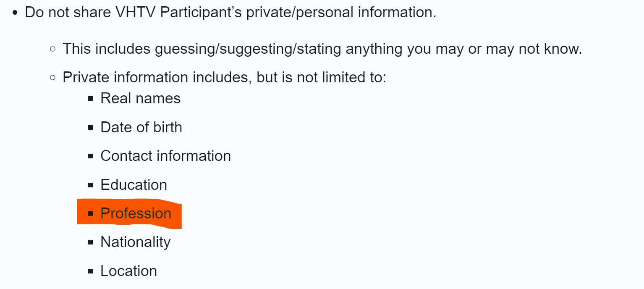Image resolution: width=644 pixels, height=289 pixels.
Task: Click the hollow bullet before 'This includes guessing'
Action: coord(53,49)
